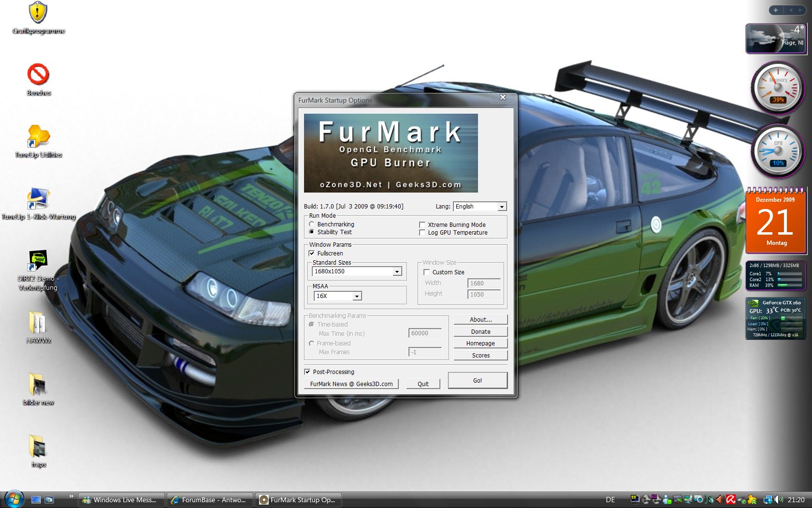This screenshot has height=508, width=812.
Task: Click the Core1/Core2/RAM meter gadget
Action: click(776, 276)
